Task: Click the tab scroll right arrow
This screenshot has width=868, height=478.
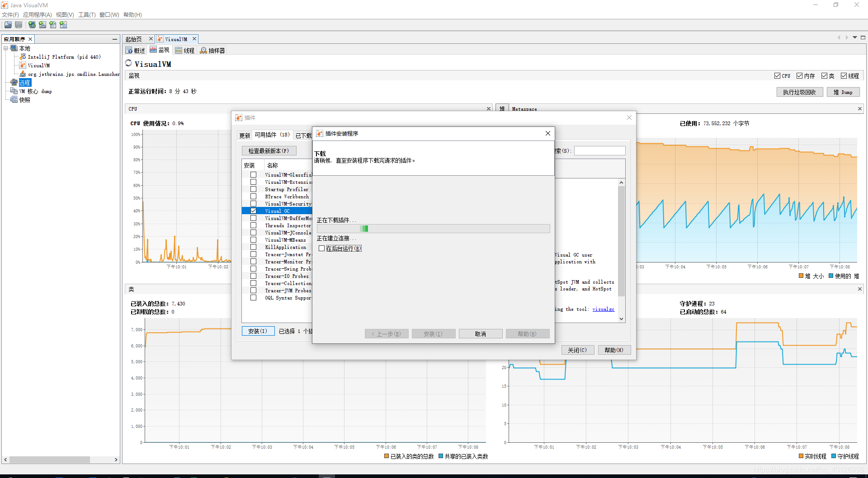Action: (847, 37)
